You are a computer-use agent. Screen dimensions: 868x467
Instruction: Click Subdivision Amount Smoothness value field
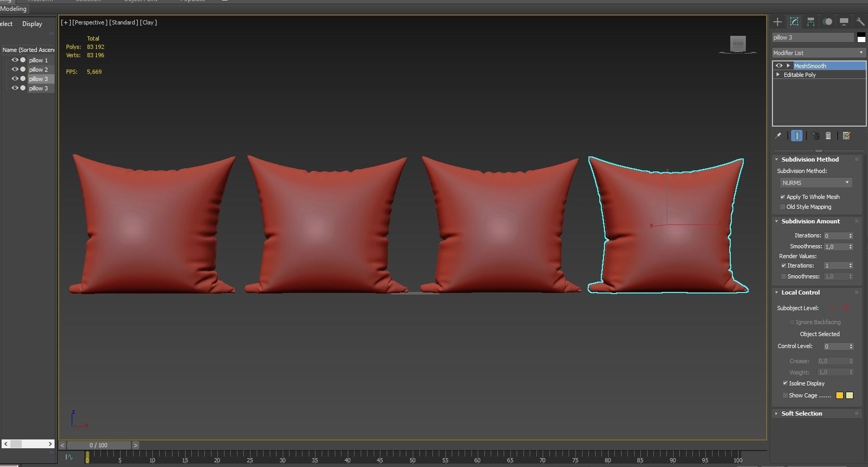click(x=836, y=247)
